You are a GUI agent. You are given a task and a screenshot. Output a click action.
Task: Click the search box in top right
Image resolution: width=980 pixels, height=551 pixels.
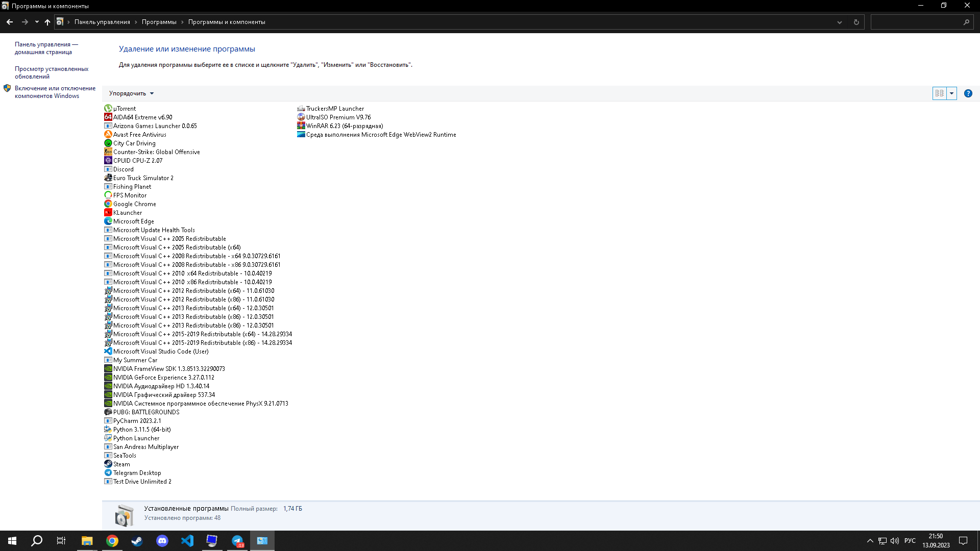(x=922, y=22)
